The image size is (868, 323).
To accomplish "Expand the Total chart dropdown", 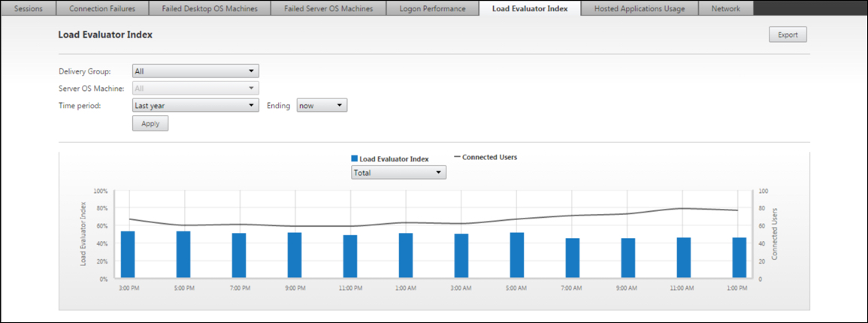I will click(398, 173).
